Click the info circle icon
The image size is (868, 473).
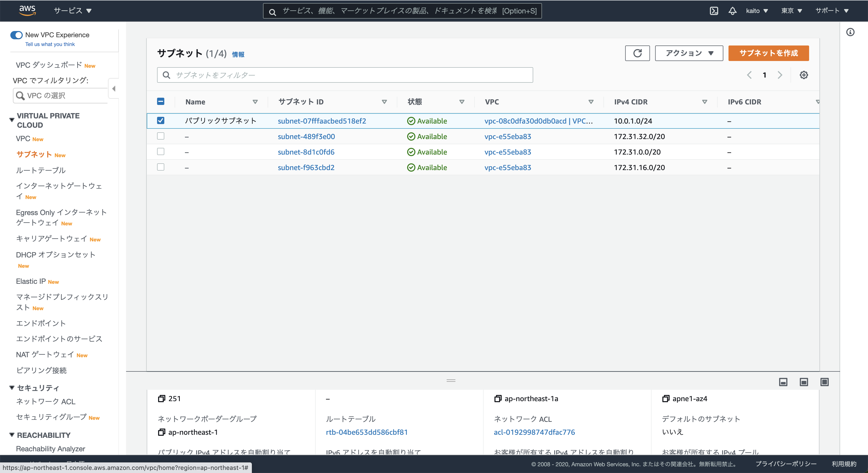850,32
